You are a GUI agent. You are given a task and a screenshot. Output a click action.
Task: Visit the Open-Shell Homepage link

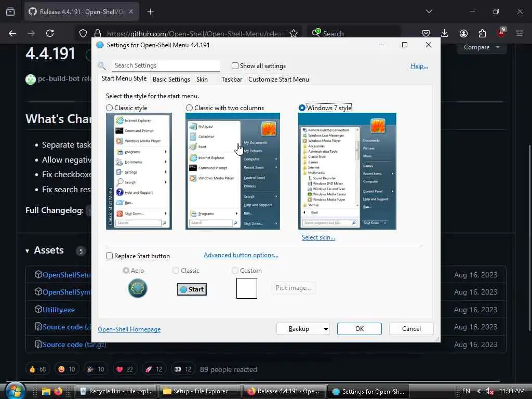coord(129,329)
